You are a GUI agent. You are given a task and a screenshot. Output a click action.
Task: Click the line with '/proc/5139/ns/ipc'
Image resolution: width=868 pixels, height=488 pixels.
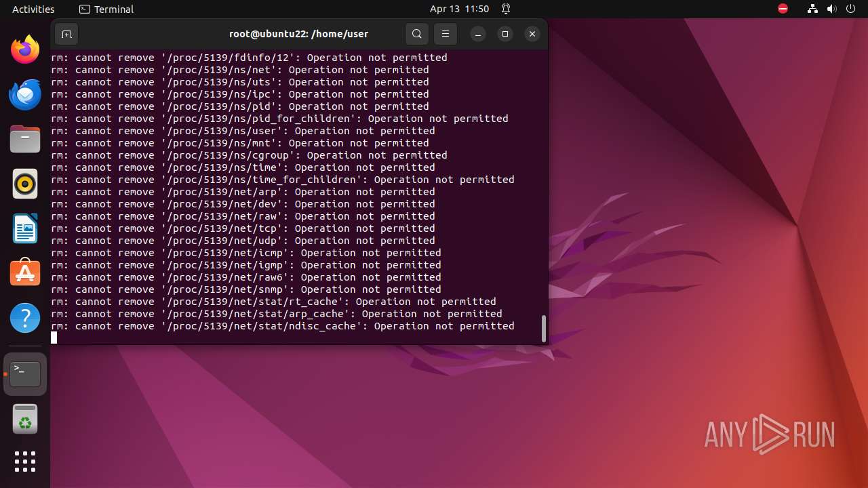point(240,94)
